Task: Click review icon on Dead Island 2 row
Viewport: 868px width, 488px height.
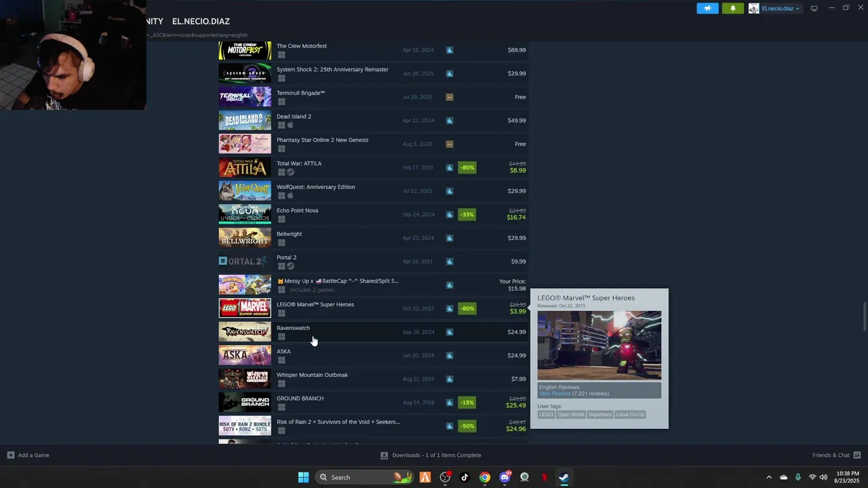Action: pos(450,121)
